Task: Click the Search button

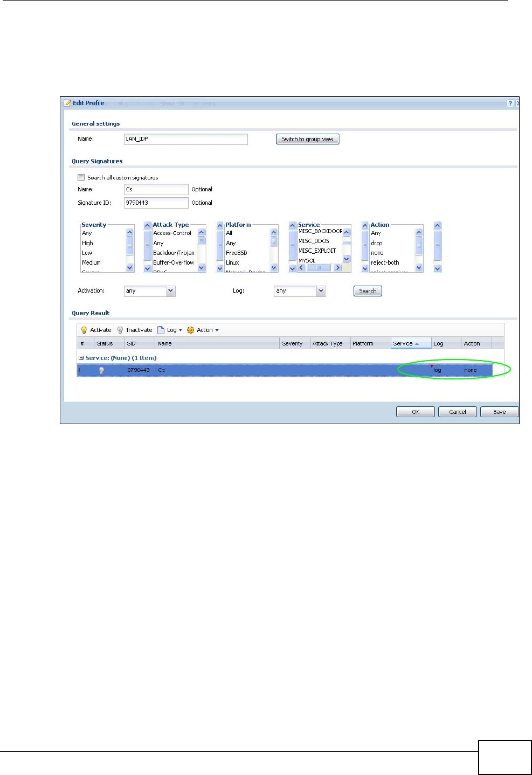Action: point(368,291)
